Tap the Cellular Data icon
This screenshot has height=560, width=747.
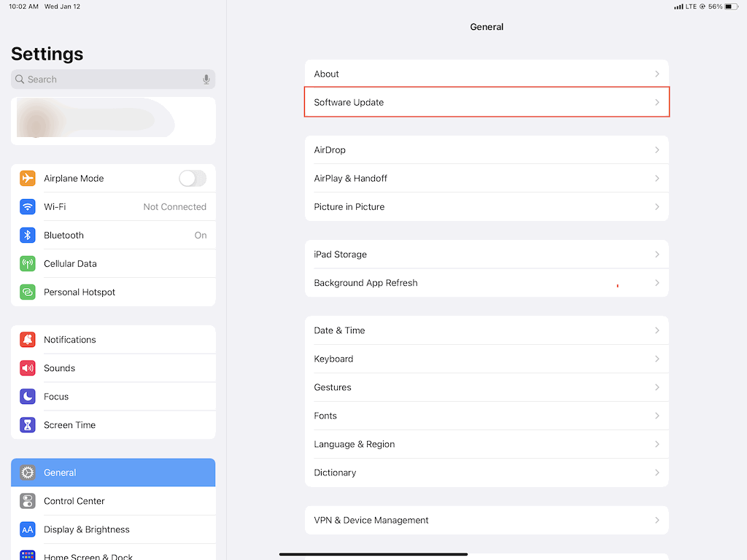[x=27, y=263]
